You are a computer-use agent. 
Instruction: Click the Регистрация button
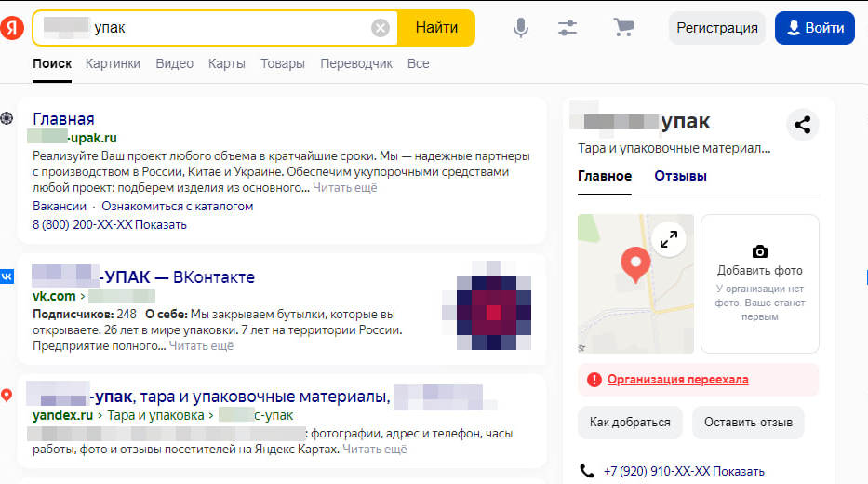[717, 28]
